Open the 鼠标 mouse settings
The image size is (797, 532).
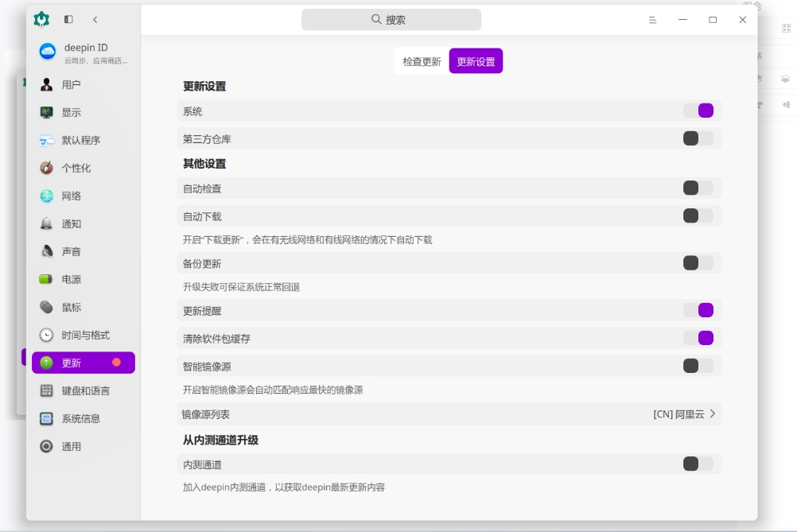click(84, 307)
